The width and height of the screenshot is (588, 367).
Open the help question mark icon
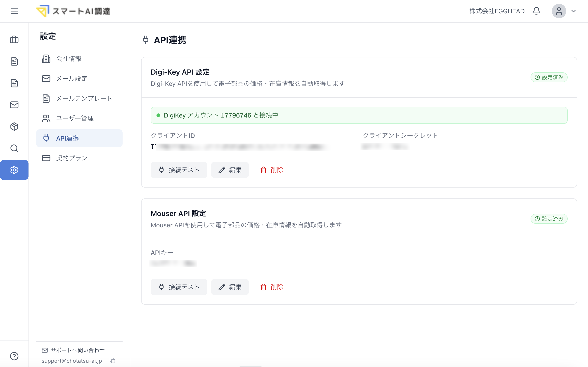point(14,356)
